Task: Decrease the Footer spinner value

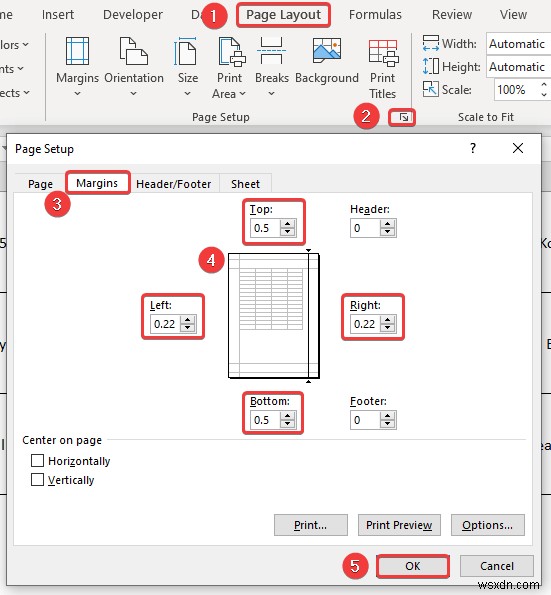Action: tap(387, 424)
